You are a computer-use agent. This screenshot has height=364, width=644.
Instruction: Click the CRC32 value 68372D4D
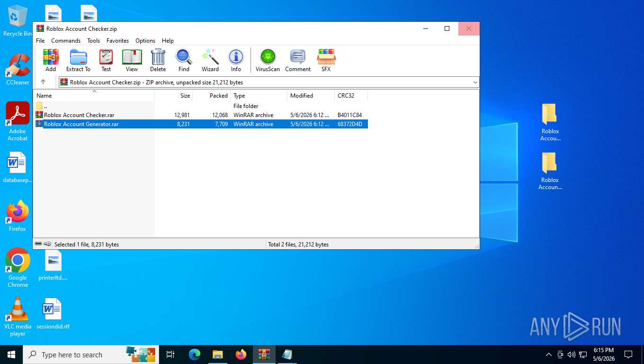tap(349, 124)
